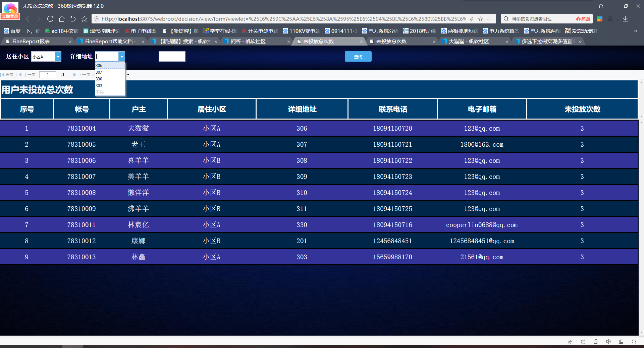Image resolution: width=644 pixels, height=348 pixels.
Task: Open a new browser tab
Action: (x=592, y=41)
